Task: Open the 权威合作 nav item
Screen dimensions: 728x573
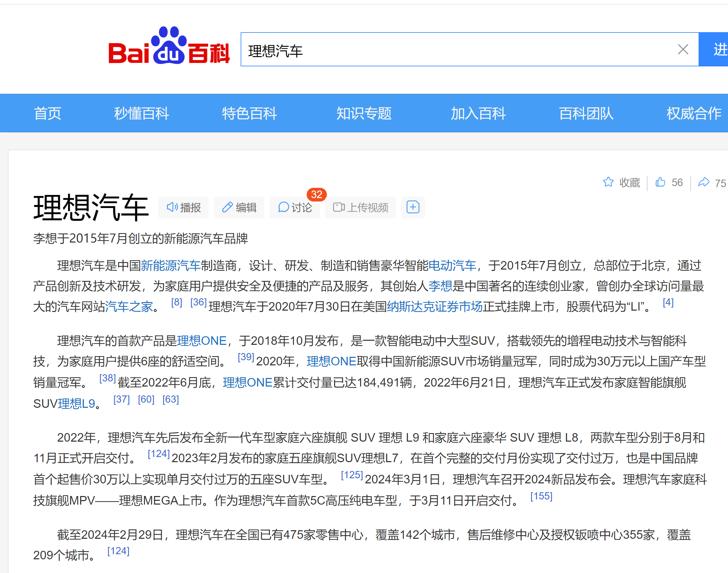Action: click(x=694, y=113)
